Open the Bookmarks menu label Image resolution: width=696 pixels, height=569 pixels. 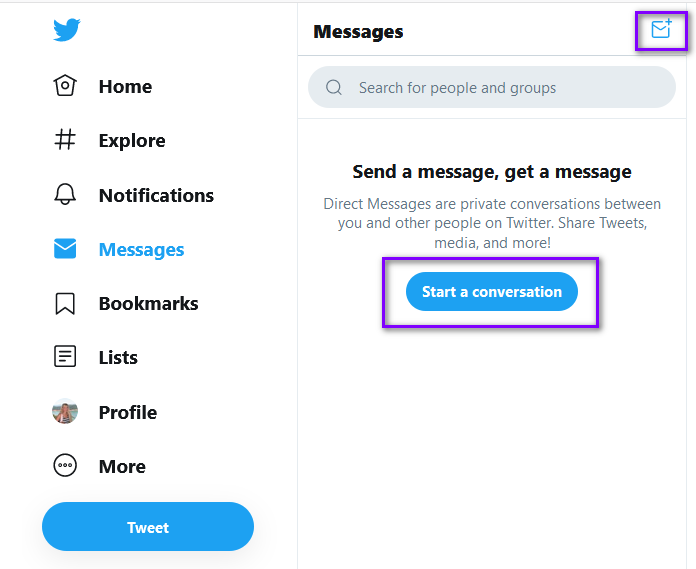[148, 304]
